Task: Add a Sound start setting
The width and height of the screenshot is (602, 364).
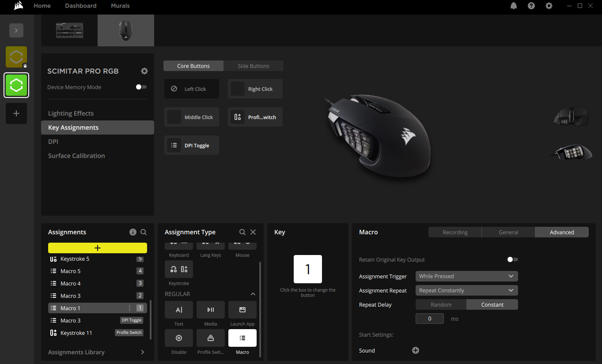Action: pyautogui.click(x=416, y=350)
